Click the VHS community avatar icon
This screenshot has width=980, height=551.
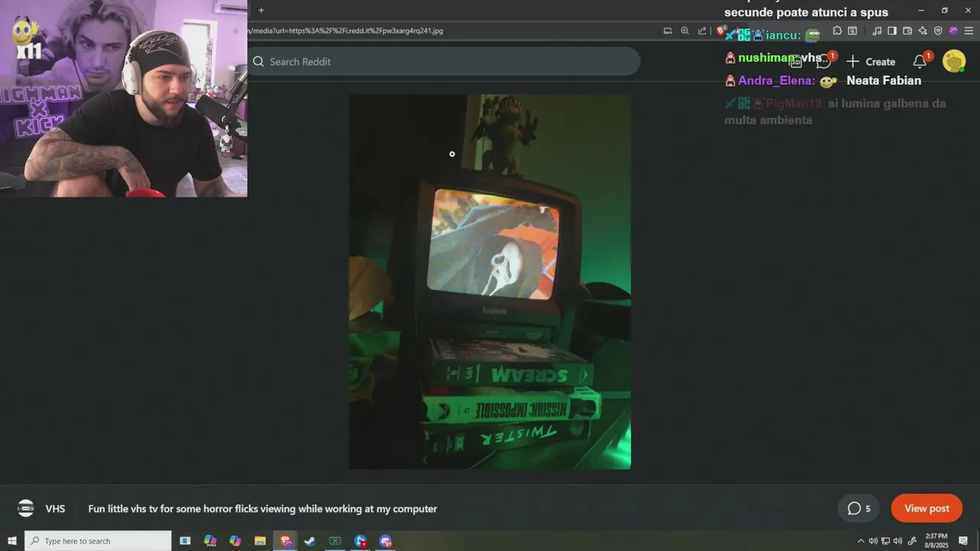(26, 508)
